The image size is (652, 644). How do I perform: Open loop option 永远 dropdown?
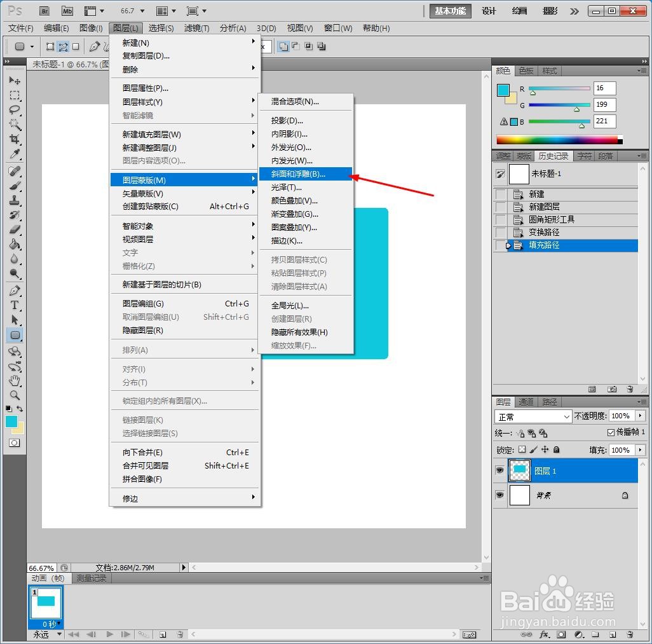tap(60, 634)
